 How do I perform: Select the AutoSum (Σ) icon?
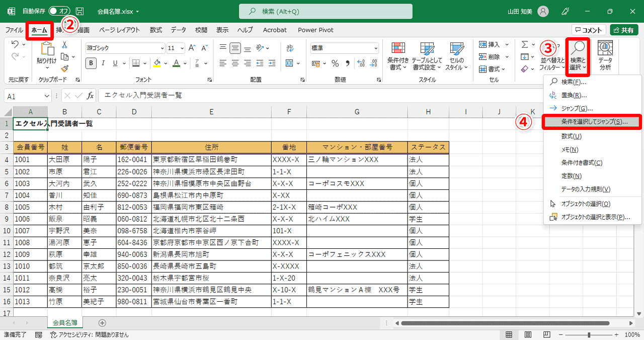[x=523, y=44]
